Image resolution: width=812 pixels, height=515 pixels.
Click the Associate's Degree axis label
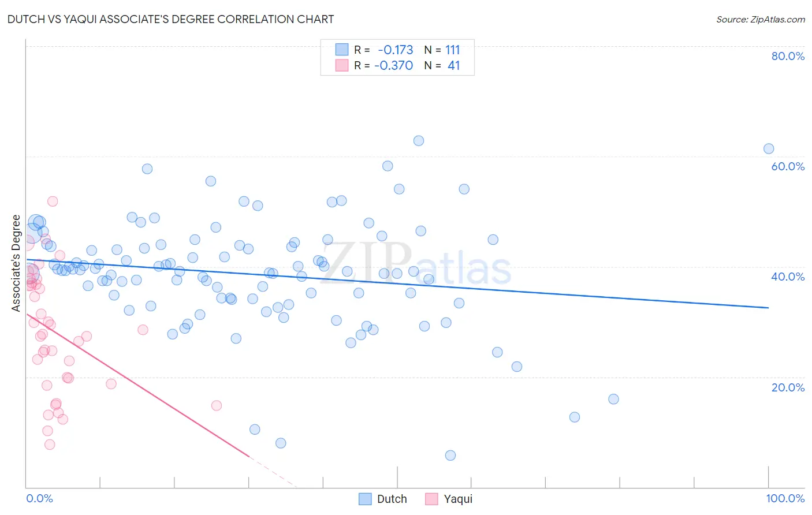pos(16,263)
